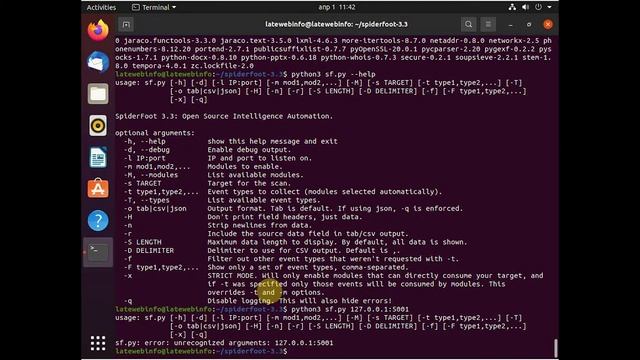
Task: Open a new terminal tab button
Action: (126, 24)
